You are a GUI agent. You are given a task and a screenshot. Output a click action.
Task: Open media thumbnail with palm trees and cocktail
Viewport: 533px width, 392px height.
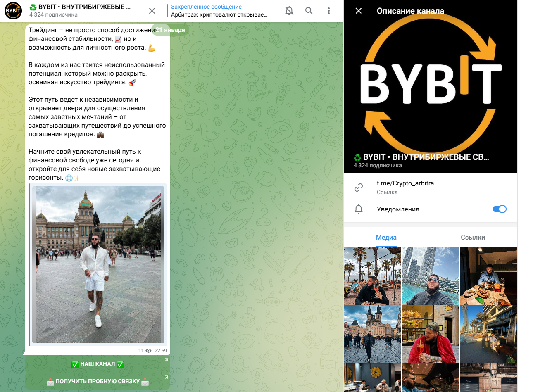tap(372, 276)
